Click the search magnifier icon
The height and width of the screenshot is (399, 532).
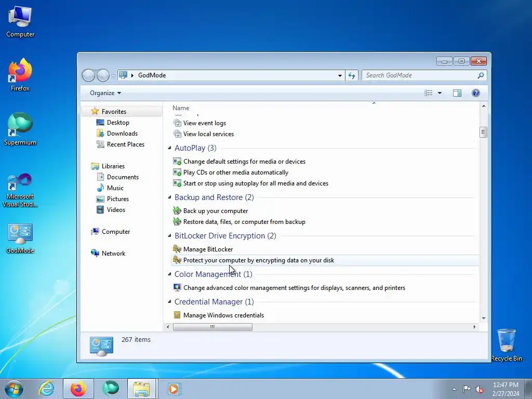(x=481, y=75)
